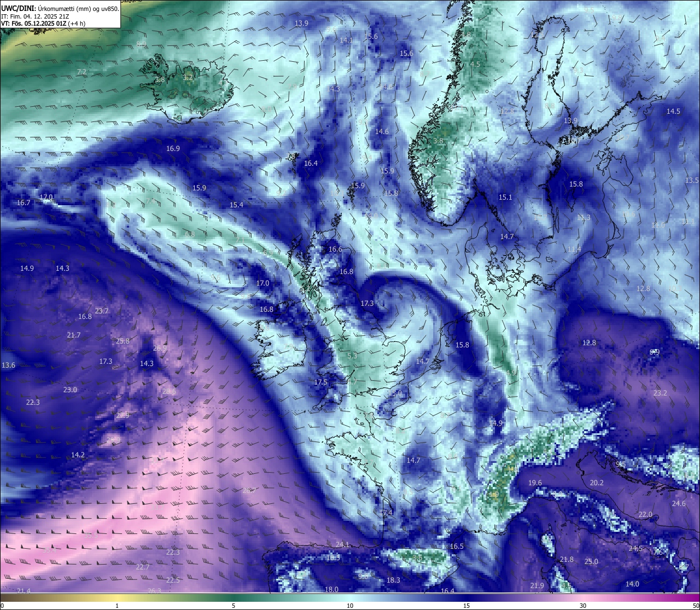The width and height of the screenshot is (700, 610).
Task: Click the 22.0 value on the map
Action: pos(646,514)
